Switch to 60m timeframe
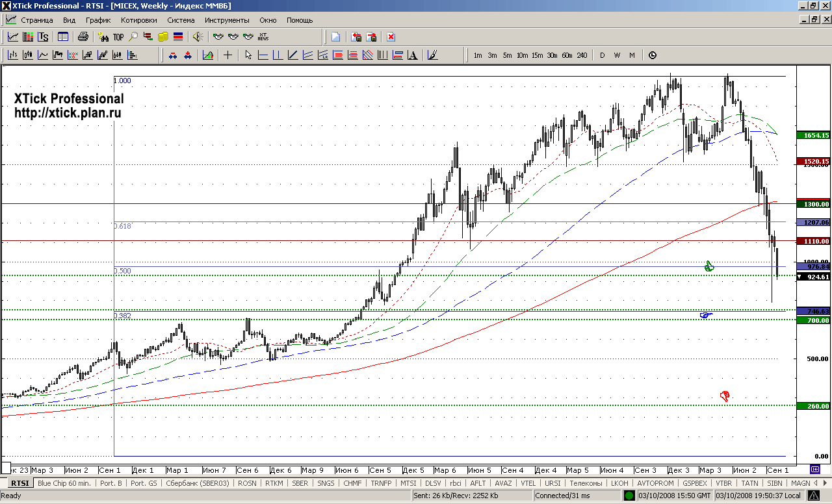832x504 pixels. (x=567, y=55)
